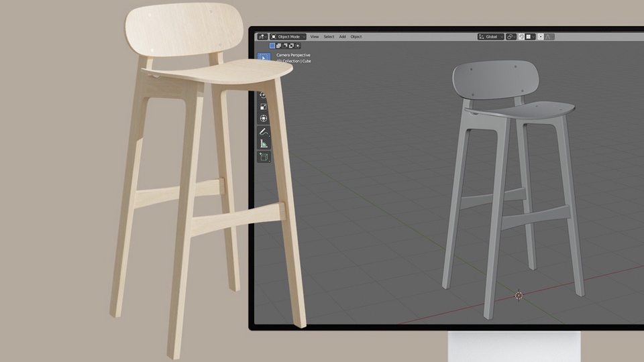Open the snap element options dropdown
Screen dimensions: 644x362
(530, 36)
